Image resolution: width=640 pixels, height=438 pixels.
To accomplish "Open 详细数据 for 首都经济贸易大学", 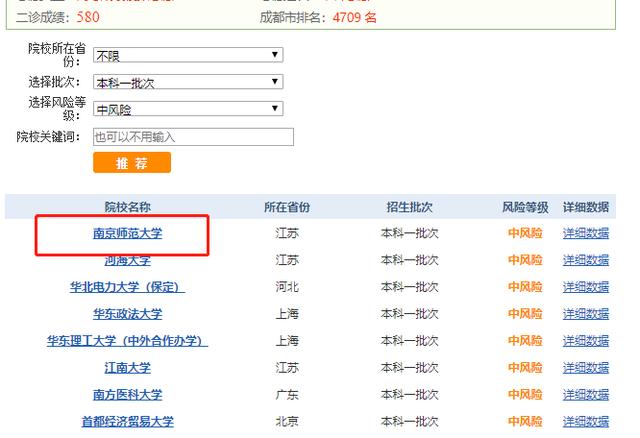I will [586, 422].
